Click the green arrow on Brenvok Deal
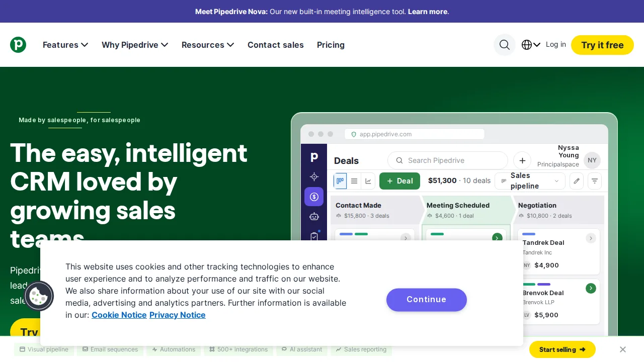This screenshot has width=644, height=362. [x=591, y=288]
